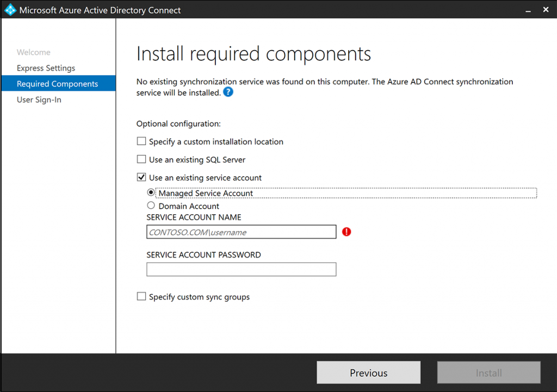The image size is (557, 392).
Task: Minimize the Azure AD Connect window
Action: [528, 9]
